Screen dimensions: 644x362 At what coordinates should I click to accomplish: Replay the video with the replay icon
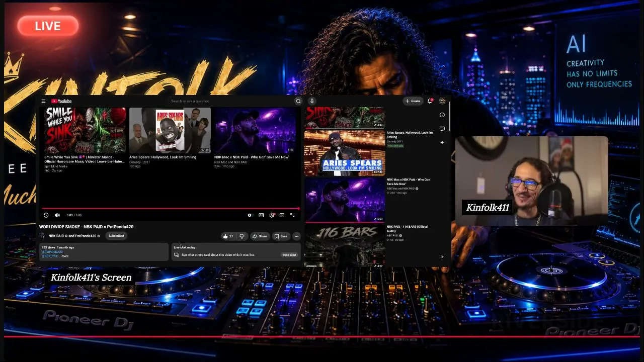tap(46, 215)
